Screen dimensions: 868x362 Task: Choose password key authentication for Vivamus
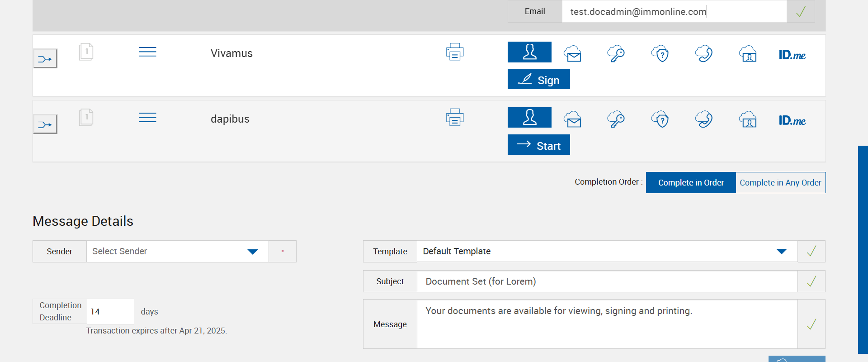616,54
